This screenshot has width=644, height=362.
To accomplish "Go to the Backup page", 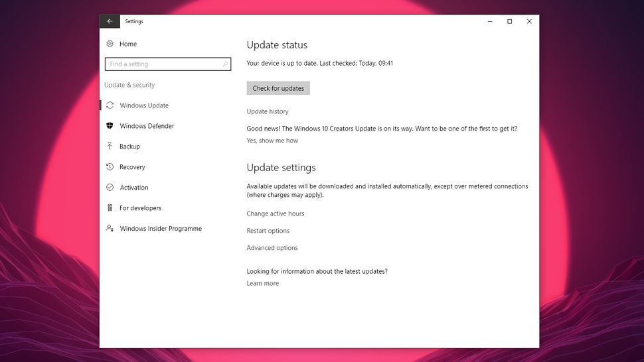I will pos(129,147).
